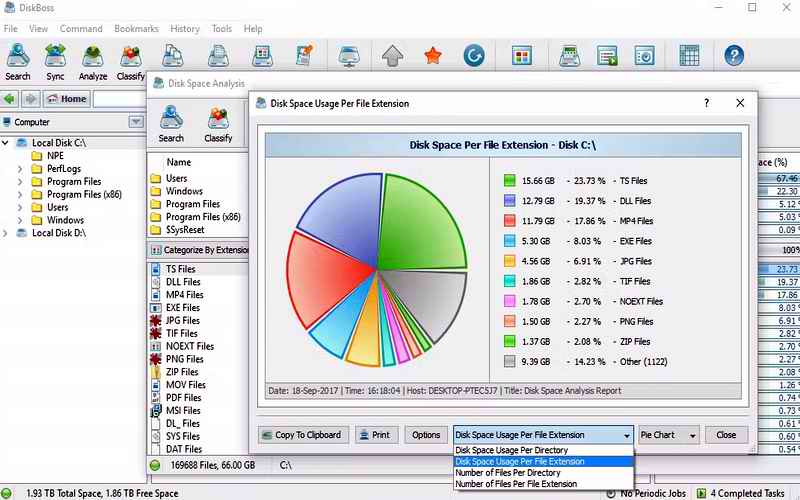This screenshot has width=800, height=500.
Task: Click the Options button in chart dialog
Action: click(x=426, y=435)
